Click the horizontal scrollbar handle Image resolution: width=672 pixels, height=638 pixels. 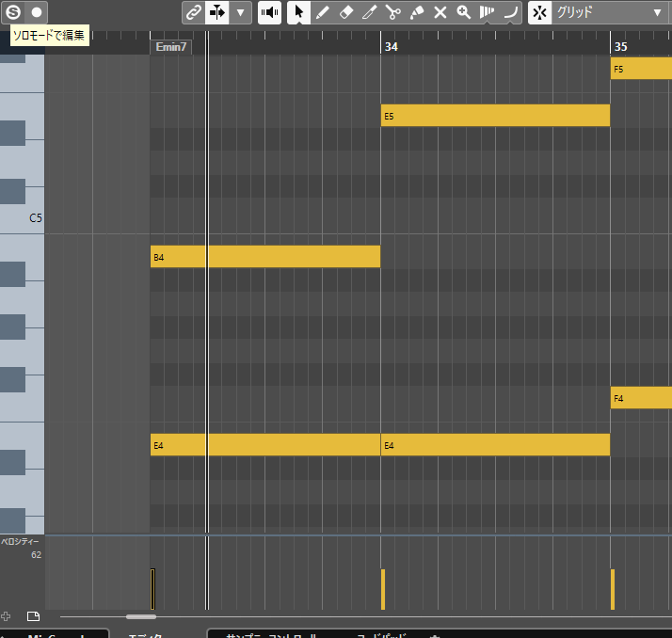tap(141, 617)
